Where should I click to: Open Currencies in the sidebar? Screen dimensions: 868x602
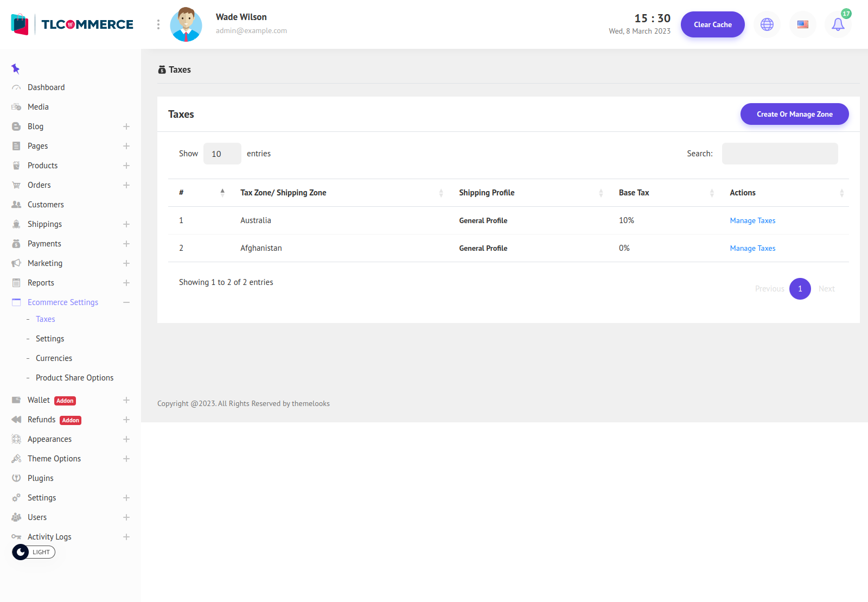tap(54, 358)
